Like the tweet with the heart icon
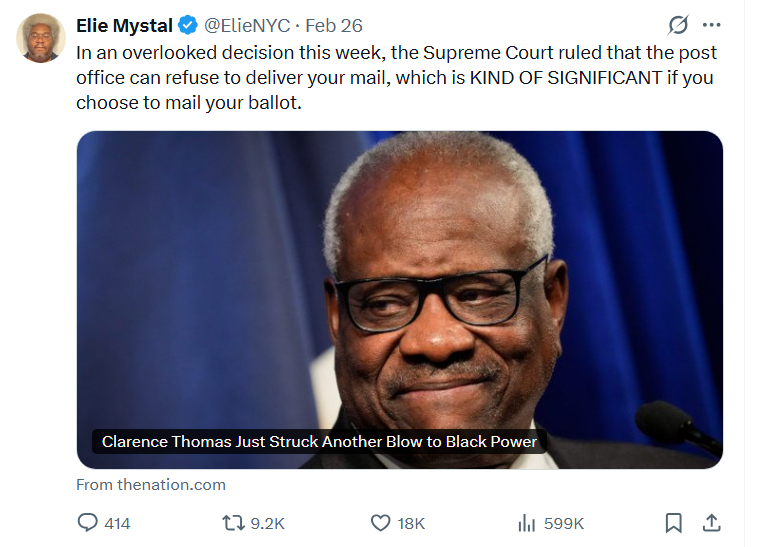The image size is (767, 547). (381, 523)
